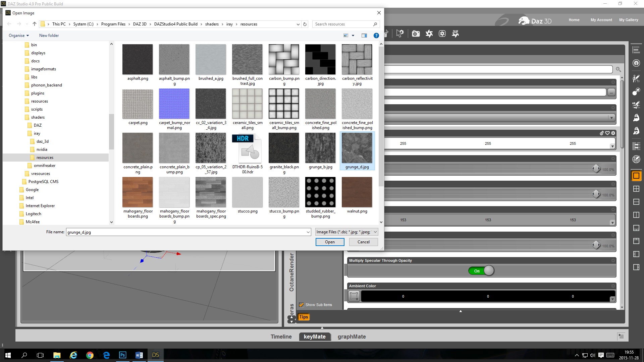This screenshot has width=644, height=362.
Task: Click the info circle icon in sidebar
Action: tap(636, 63)
